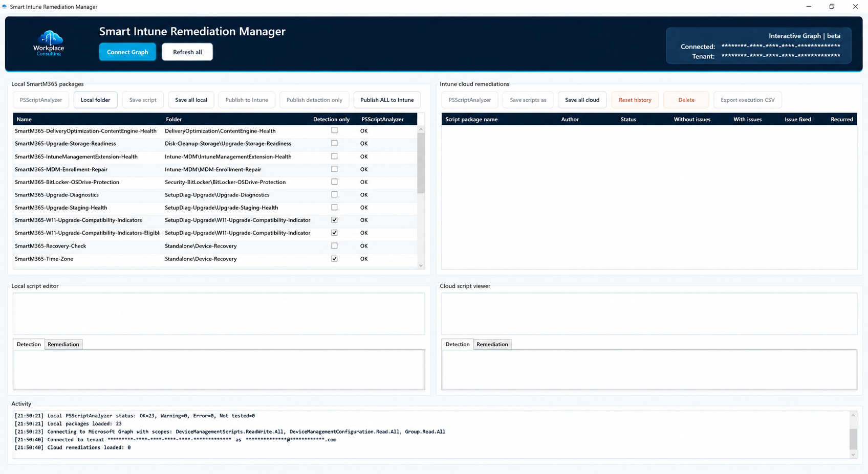Toggle Detection only for Upgrade-Staging-Health

coord(334,207)
